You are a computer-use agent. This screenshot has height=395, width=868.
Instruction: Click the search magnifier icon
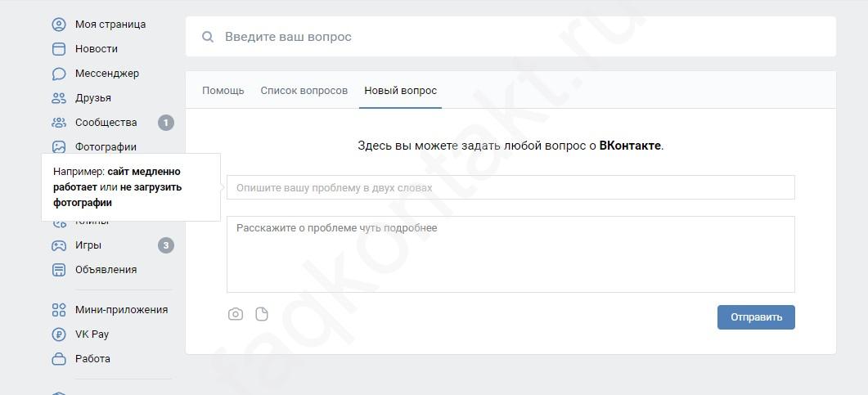pyautogui.click(x=208, y=37)
